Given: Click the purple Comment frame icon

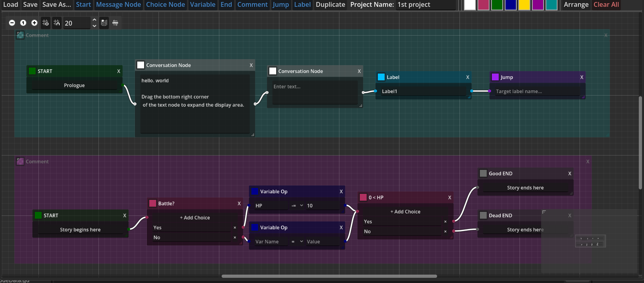Looking at the screenshot, I should click(20, 161).
